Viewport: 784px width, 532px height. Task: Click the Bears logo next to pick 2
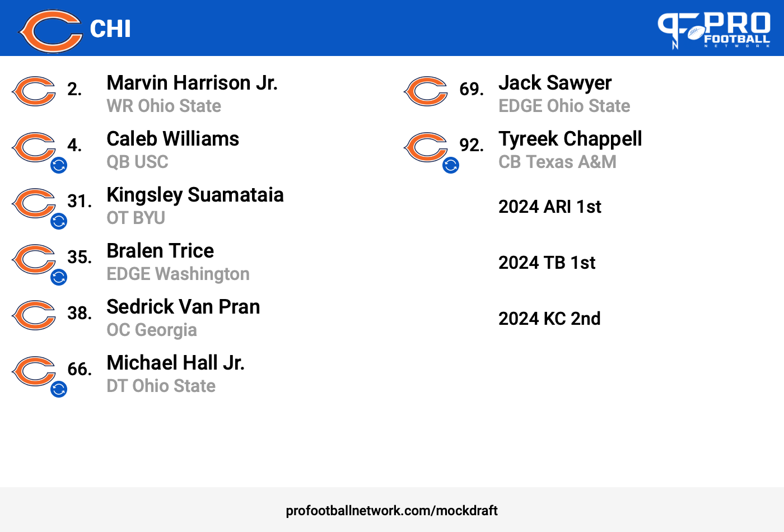(x=34, y=91)
